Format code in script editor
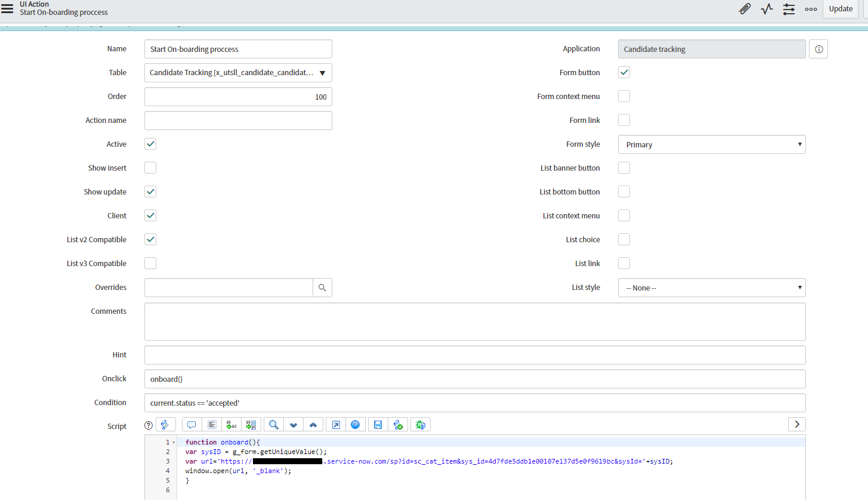868x500 pixels. click(x=212, y=425)
